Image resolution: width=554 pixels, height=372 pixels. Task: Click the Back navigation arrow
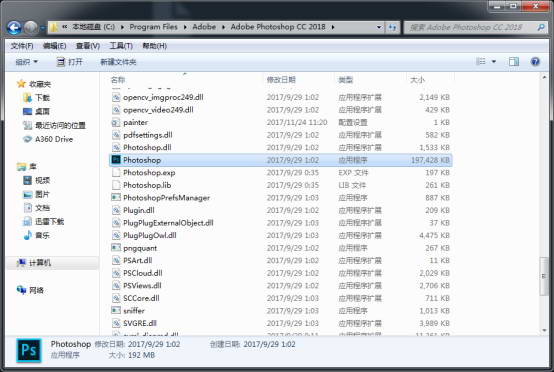click(x=14, y=27)
